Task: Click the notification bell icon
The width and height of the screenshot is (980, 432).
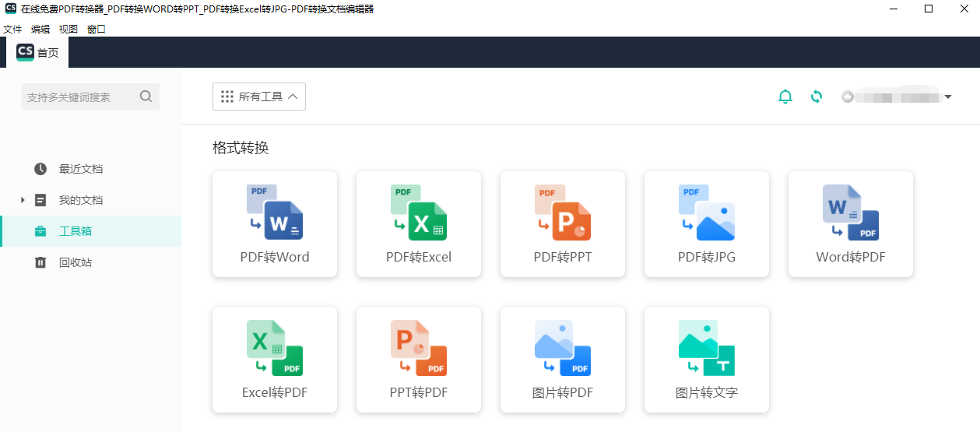Action: pyautogui.click(x=785, y=97)
